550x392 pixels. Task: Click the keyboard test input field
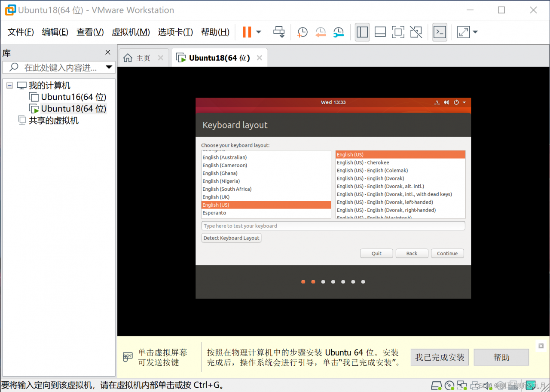(x=333, y=226)
